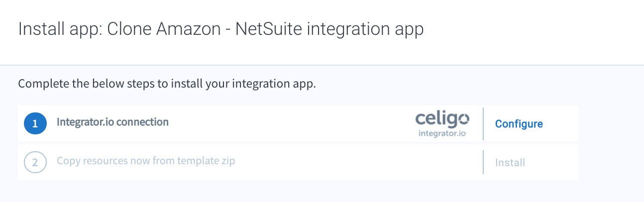
Task: Click the Configure link for Integrator.io connection
Action: pos(519,124)
